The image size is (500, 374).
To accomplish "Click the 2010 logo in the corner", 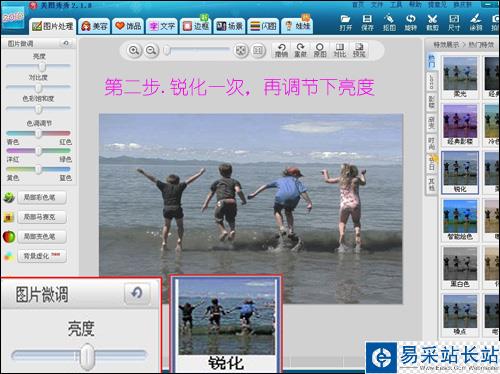I will 13,17.
